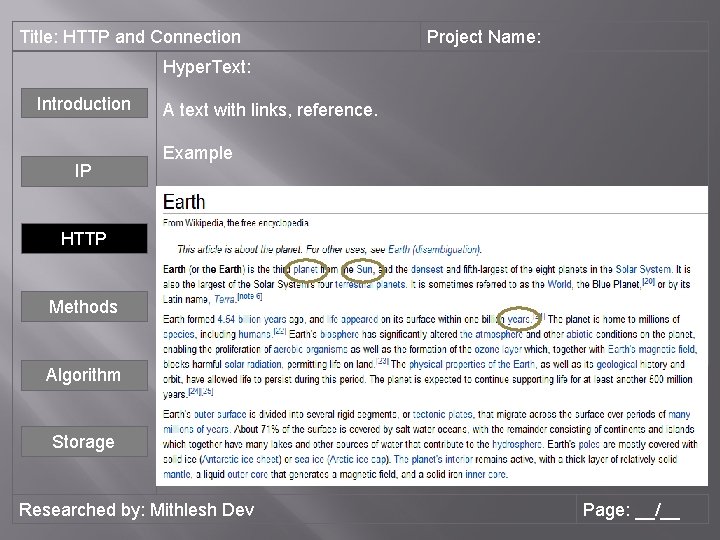Click the '[20]' citation reference
This screenshot has height=540, width=720.
pyautogui.click(x=648, y=281)
